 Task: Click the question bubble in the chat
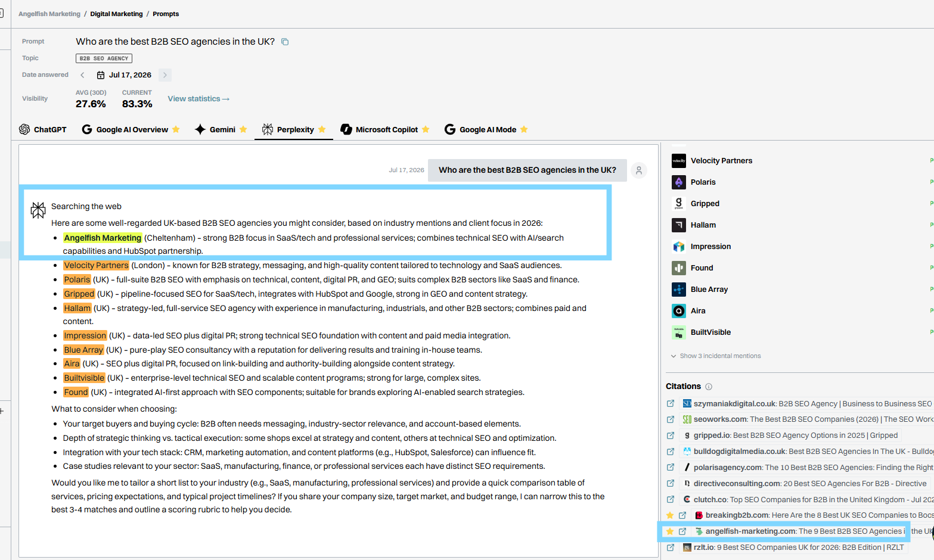527,170
